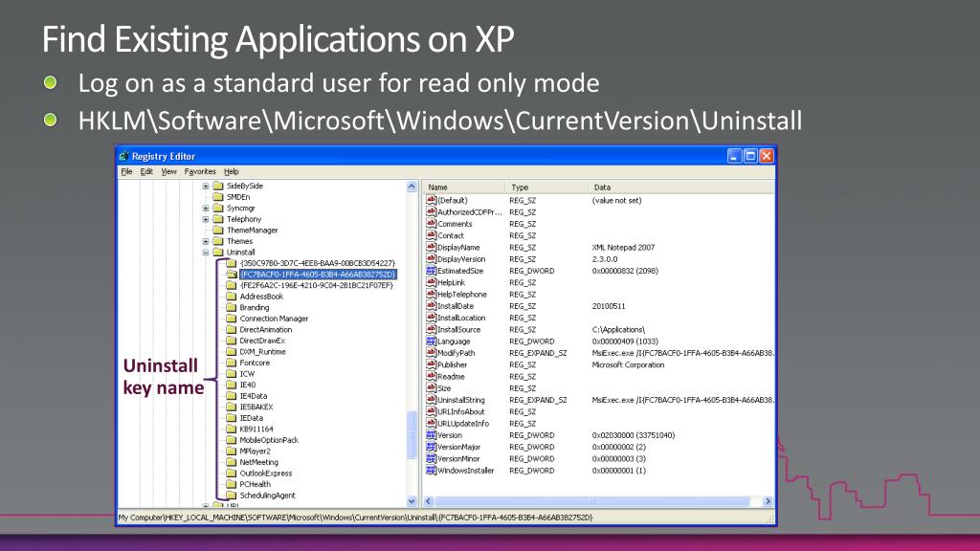Open the Favorites menu
980x551 pixels.
pyautogui.click(x=200, y=172)
